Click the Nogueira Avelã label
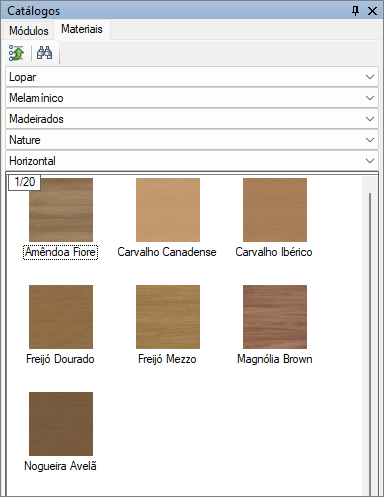The image size is (384, 497). [x=60, y=466]
